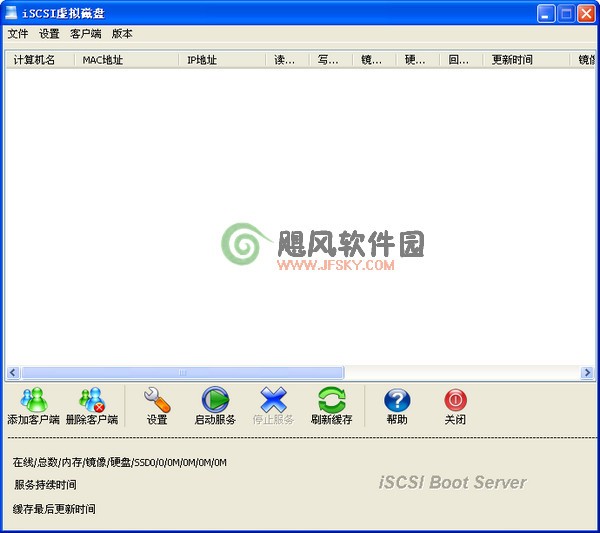Close the window with red X
The image size is (600, 533).
coord(587,14)
